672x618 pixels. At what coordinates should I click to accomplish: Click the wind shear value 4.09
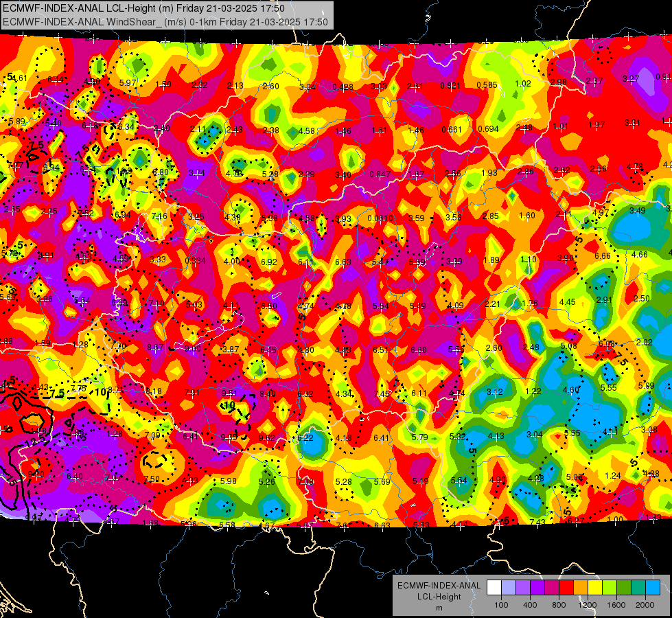[455, 306]
